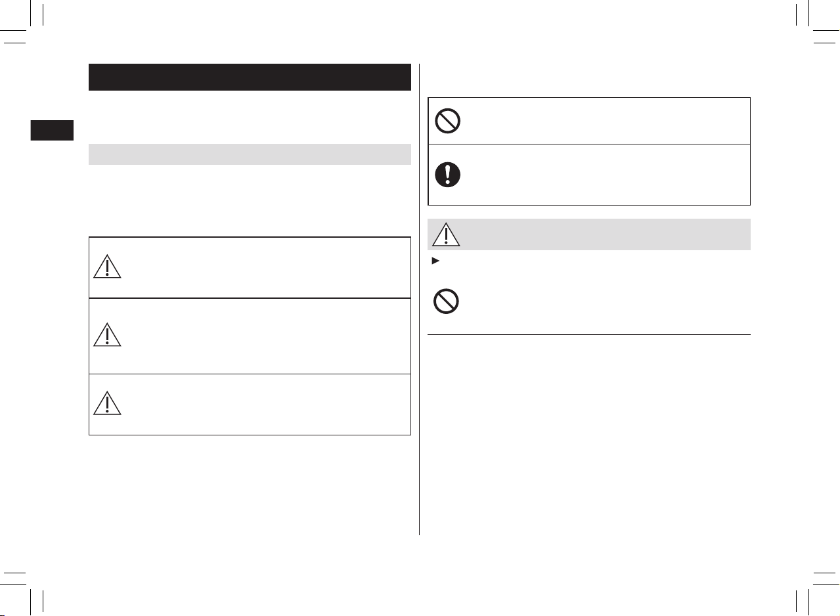
Task: Click the prohibition icon below the gray banner
Action: [447, 301]
